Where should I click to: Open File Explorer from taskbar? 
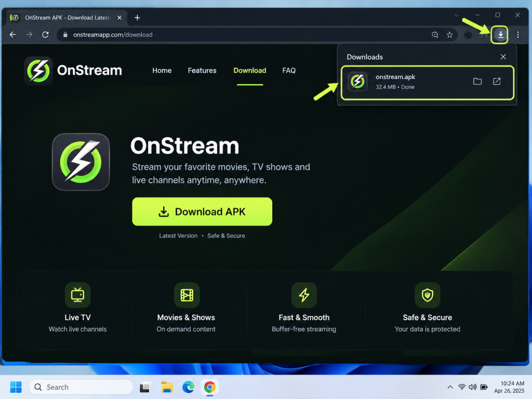[x=167, y=387]
